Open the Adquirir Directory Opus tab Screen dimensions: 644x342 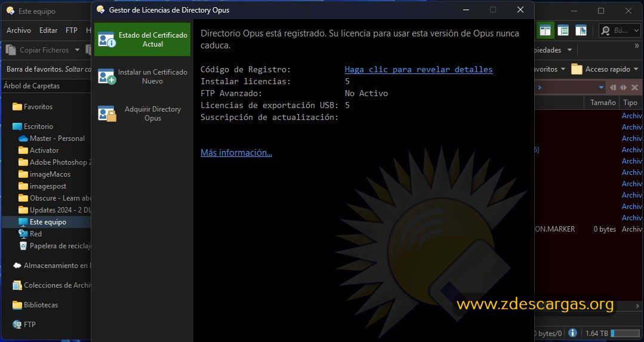pyautogui.click(x=142, y=113)
